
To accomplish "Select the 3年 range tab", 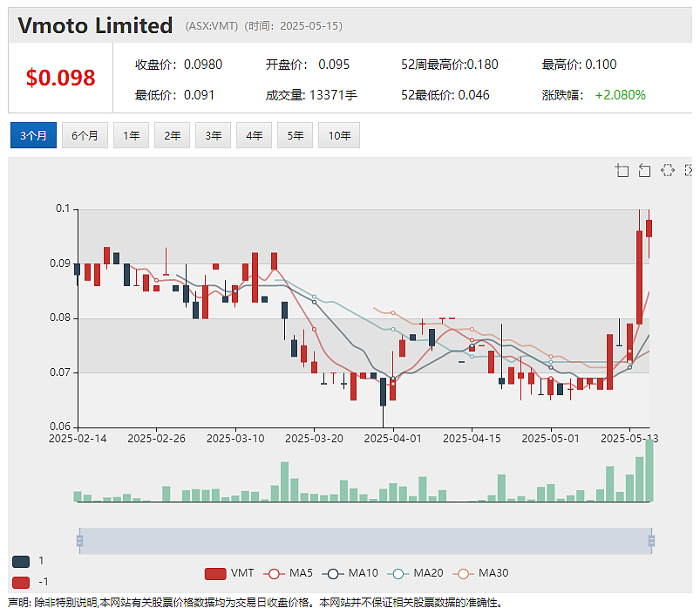I will point(213,135).
